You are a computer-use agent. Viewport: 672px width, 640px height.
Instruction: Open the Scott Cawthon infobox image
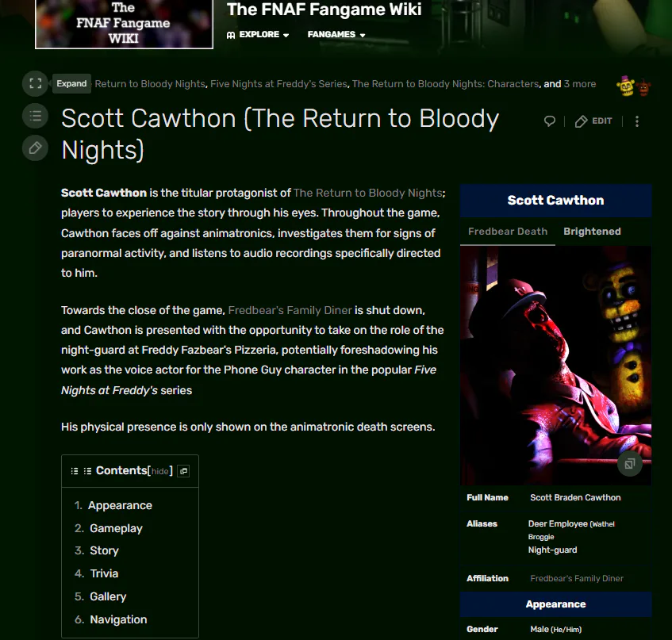tap(555, 366)
